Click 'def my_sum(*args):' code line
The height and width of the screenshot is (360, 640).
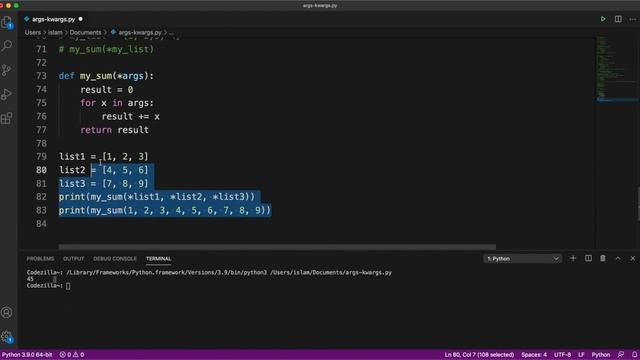pyautogui.click(x=106, y=76)
